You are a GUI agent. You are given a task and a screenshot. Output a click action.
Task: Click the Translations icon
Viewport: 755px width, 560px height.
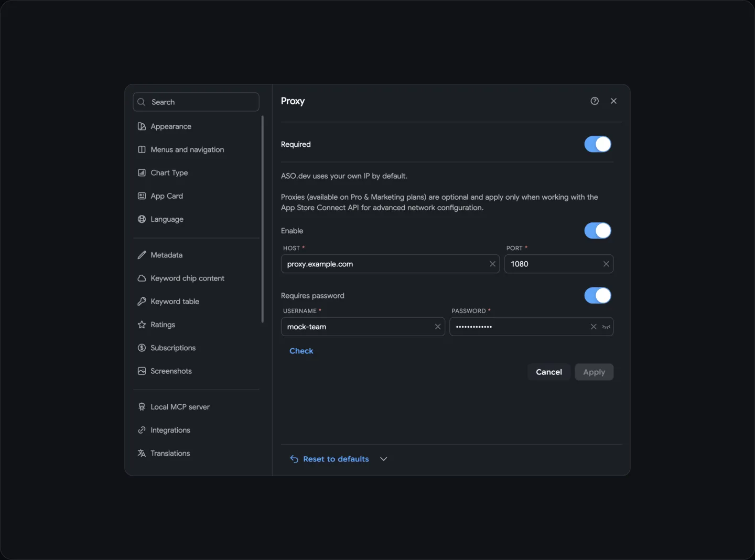142,454
